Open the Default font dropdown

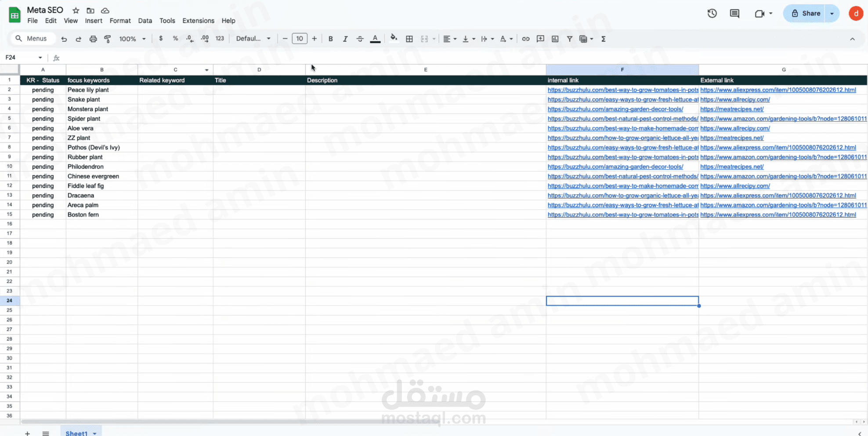click(253, 39)
